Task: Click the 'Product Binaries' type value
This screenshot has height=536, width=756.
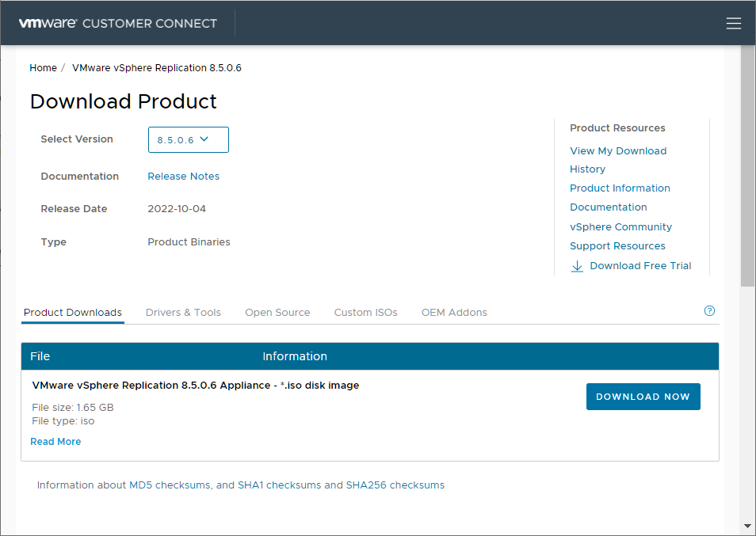Action: click(189, 241)
